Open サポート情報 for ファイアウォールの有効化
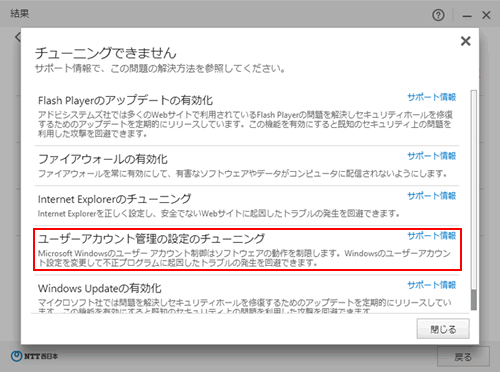Image resolution: width=500 pixels, height=372 pixels. [431, 156]
